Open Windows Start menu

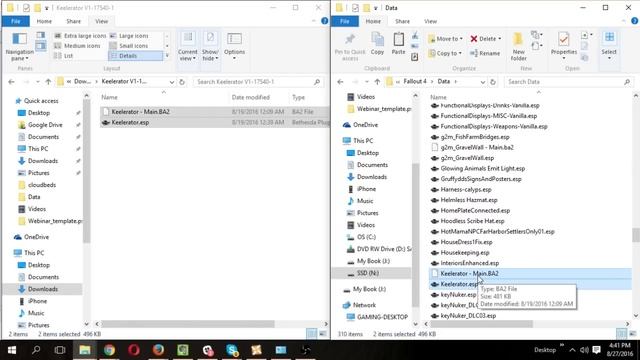(x=12, y=350)
